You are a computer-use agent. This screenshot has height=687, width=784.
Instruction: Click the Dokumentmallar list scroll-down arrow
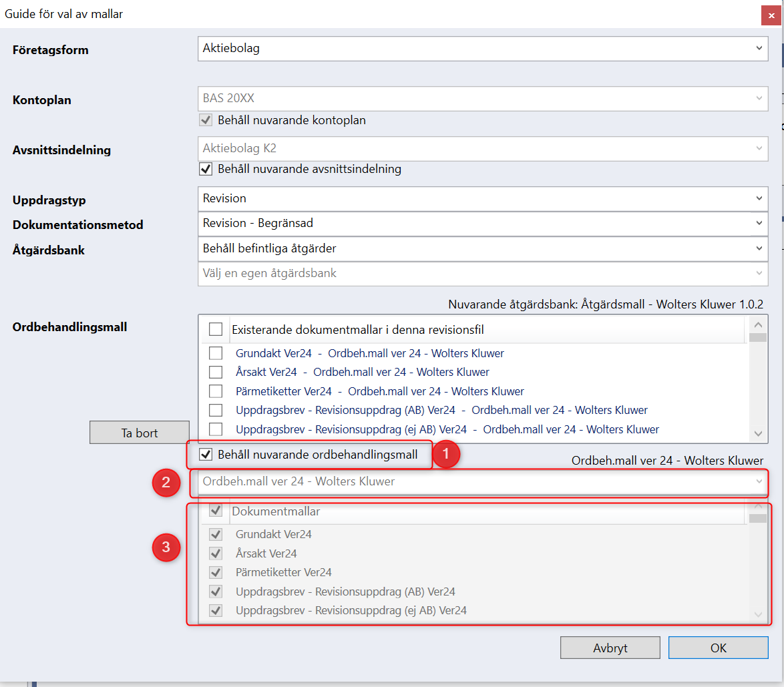(758, 614)
